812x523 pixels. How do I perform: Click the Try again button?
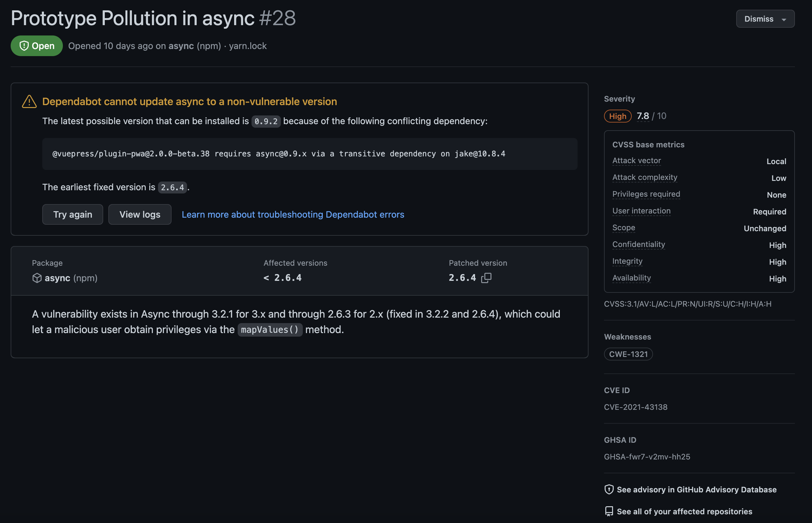pos(73,214)
